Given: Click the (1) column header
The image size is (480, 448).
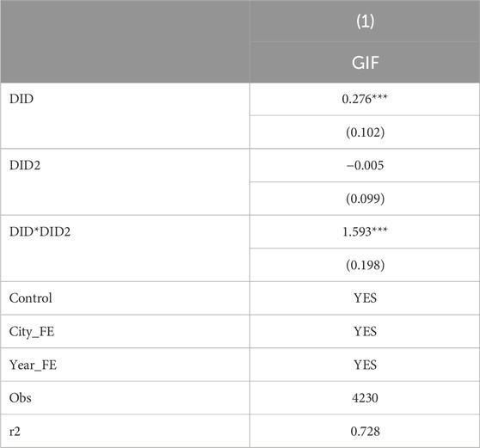Looking at the screenshot, I should click(x=365, y=21).
